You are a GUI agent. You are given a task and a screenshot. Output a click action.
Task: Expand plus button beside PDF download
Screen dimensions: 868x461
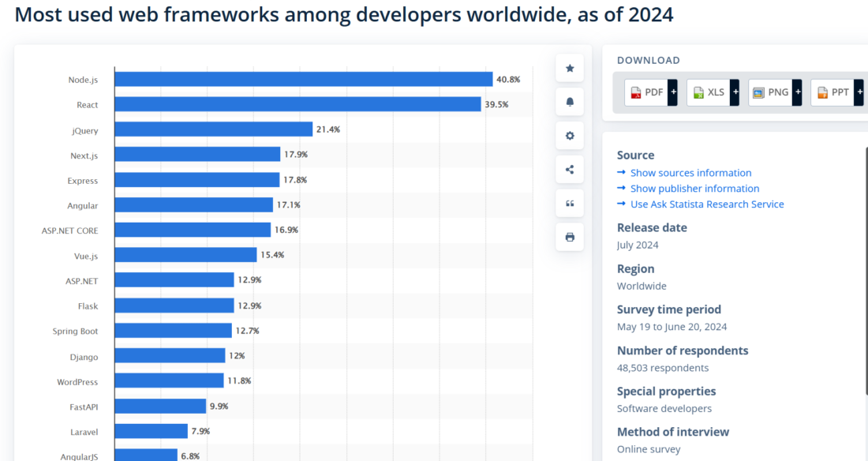pos(673,92)
